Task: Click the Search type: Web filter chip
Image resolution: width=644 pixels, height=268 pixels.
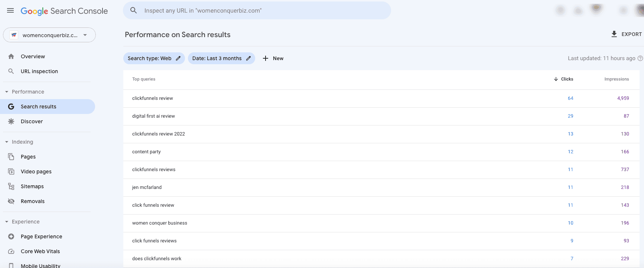Action: pos(154,58)
